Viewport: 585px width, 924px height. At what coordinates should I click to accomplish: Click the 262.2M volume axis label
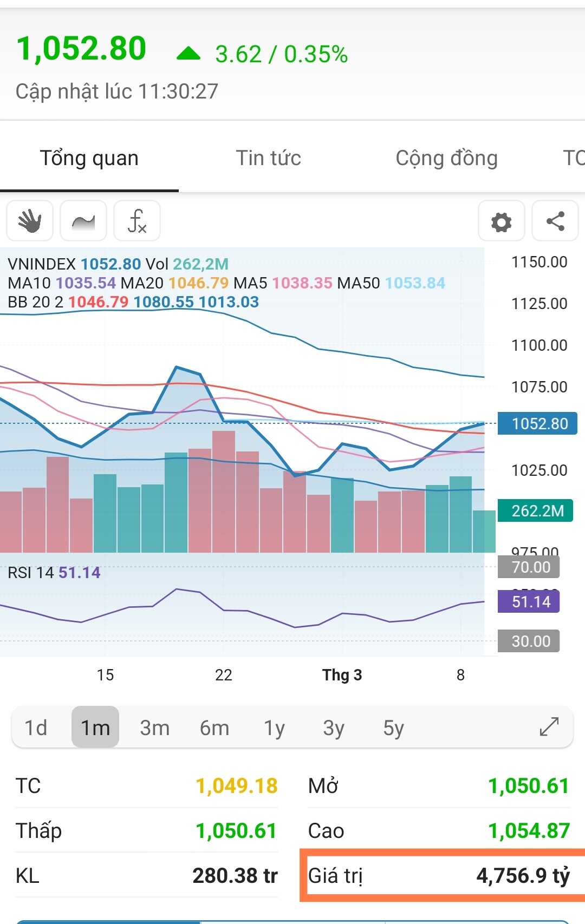tap(535, 510)
